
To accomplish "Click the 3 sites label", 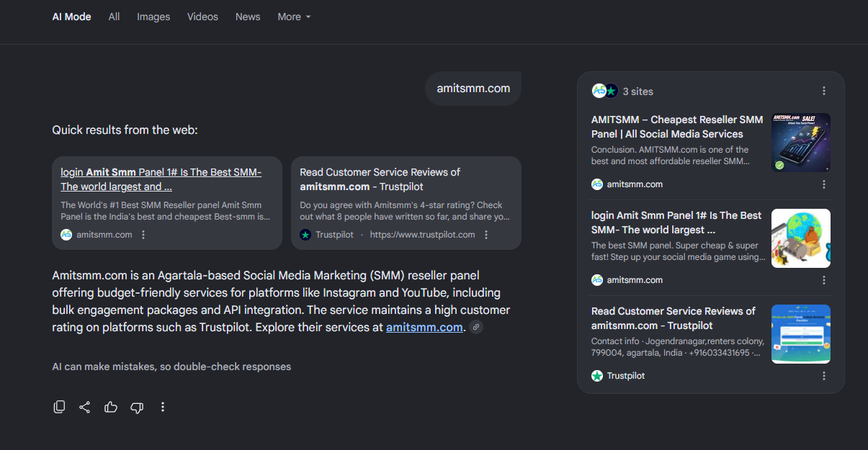I will [x=638, y=91].
